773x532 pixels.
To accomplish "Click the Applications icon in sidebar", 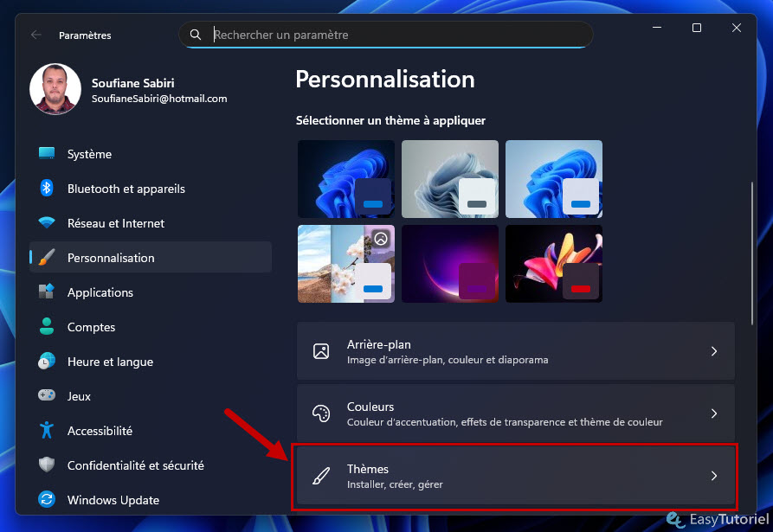I will pos(47,292).
